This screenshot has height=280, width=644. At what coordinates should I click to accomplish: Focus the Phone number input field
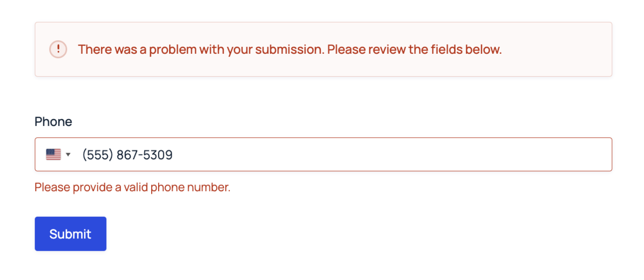[x=323, y=154]
